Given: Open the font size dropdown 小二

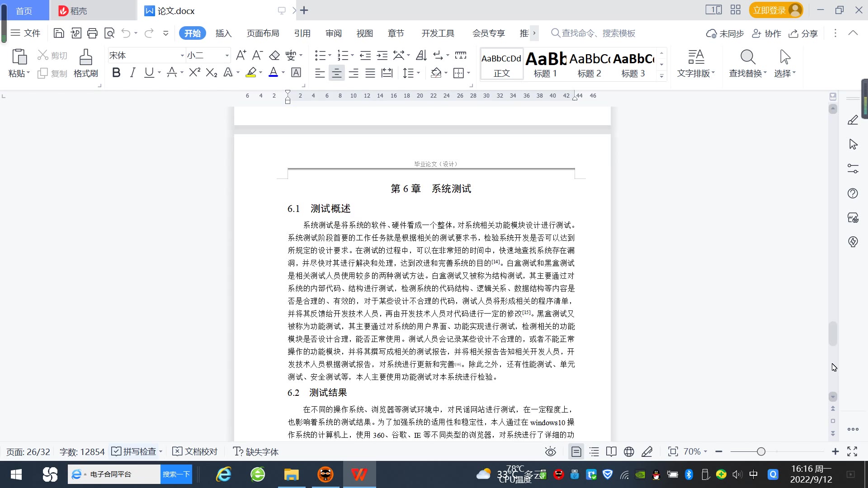Looking at the screenshot, I should point(227,56).
